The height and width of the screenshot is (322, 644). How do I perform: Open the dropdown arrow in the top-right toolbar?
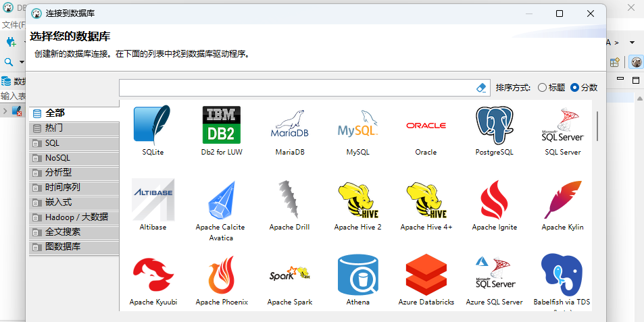coord(632,42)
